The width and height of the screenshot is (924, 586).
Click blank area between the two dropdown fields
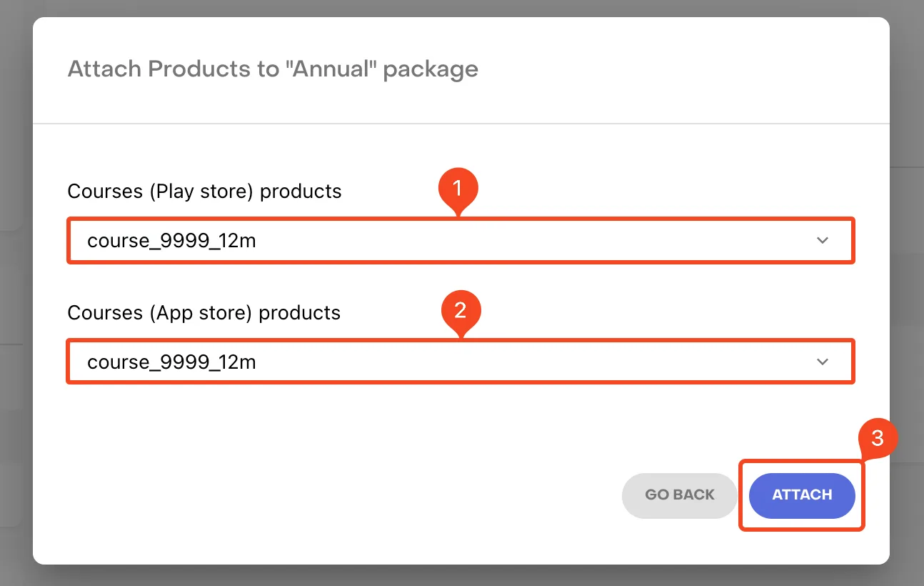click(461, 283)
